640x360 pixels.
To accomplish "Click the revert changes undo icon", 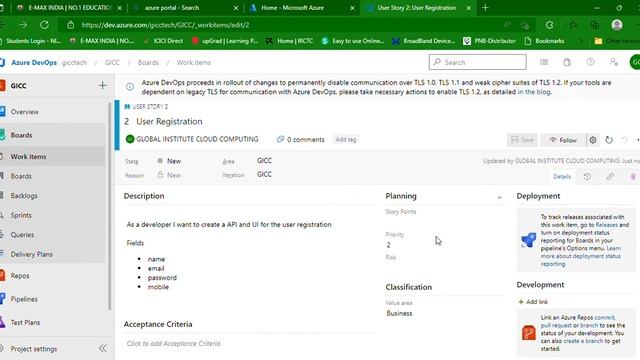I will click(x=624, y=140).
